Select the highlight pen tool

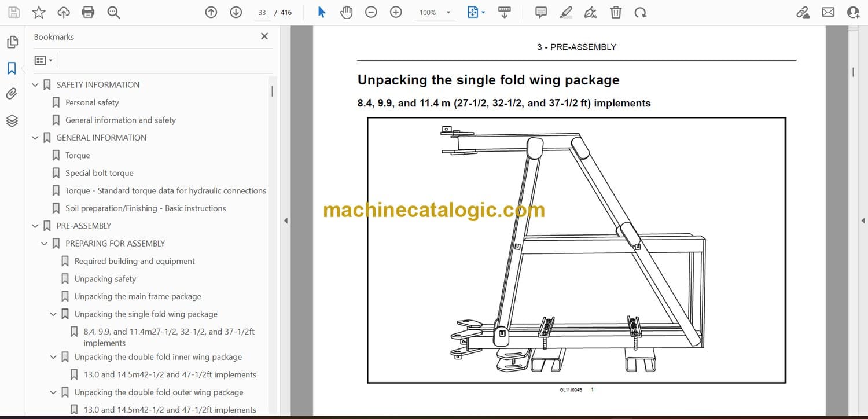point(566,12)
